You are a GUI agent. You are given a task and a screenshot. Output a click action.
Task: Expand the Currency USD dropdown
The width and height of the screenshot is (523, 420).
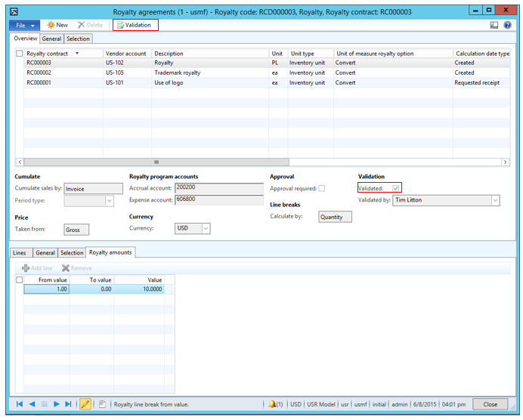[x=206, y=228]
